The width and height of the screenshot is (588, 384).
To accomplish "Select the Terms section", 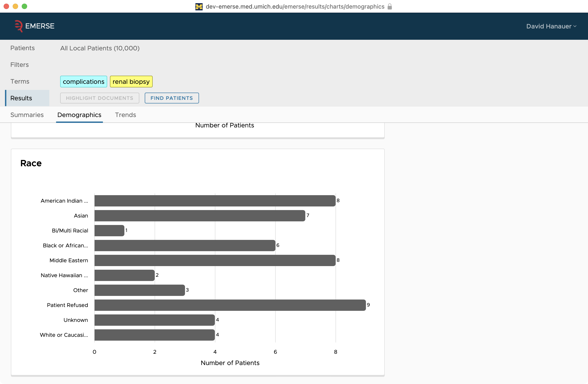I will [20, 82].
